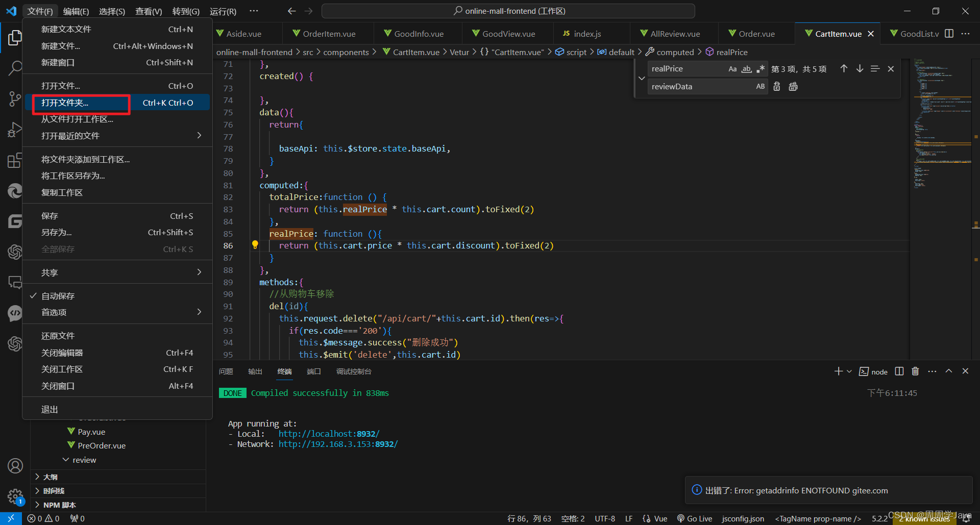This screenshot has height=525, width=980.
Task: Open the menu bar overflow ellipsis
Action: click(x=254, y=11)
